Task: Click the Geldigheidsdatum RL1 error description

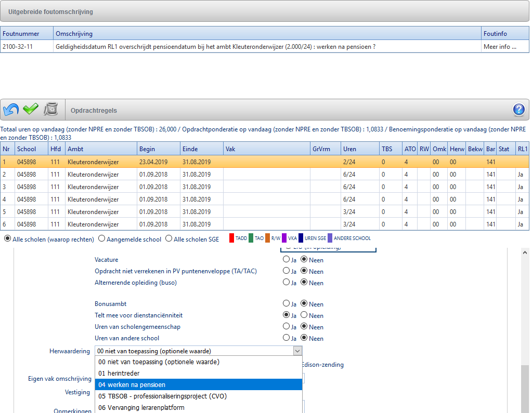Action: point(215,47)
